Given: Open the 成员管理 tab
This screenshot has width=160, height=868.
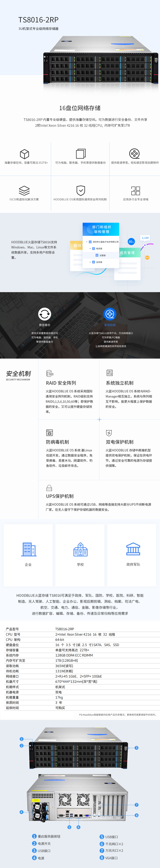Looking at the screenshot, I should point(127,253).
